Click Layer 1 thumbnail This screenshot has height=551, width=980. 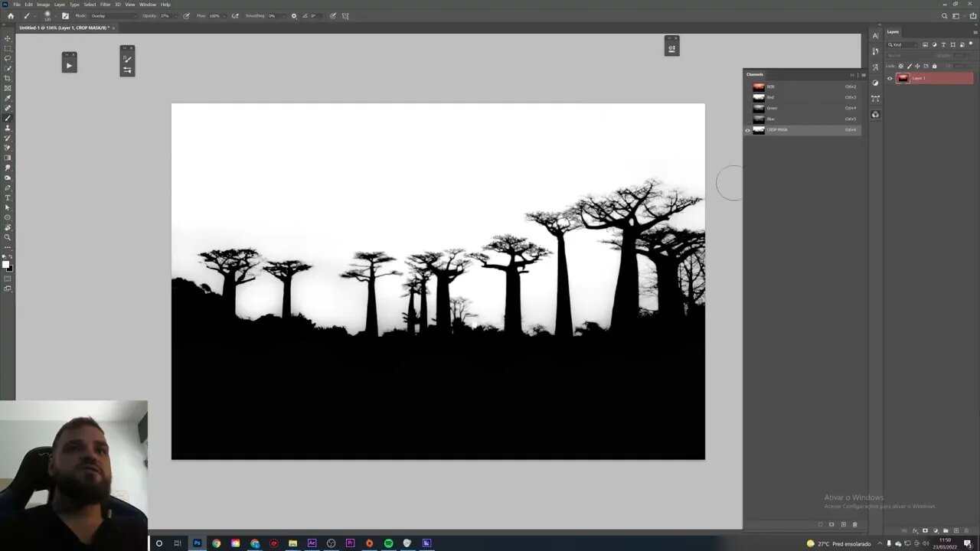pyautogui.click(x=903, y=78)
